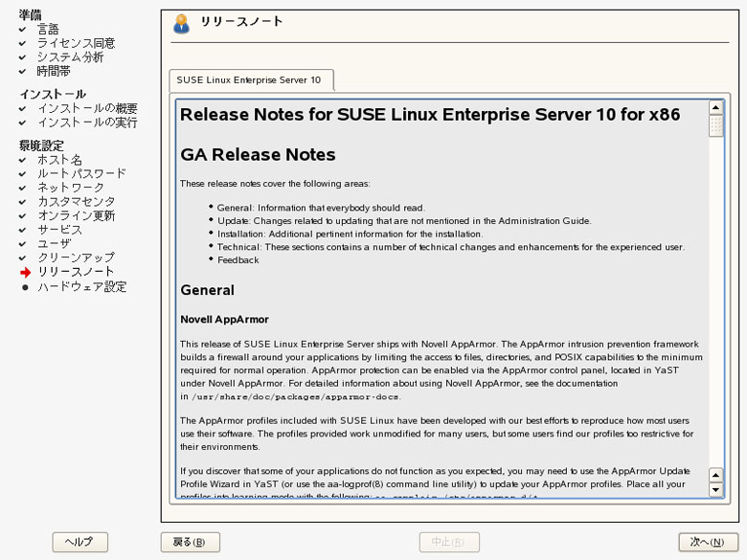Click the checkmark beside ルートパスワード
This screenshot has width=747, height=560.
coord(22,174)
